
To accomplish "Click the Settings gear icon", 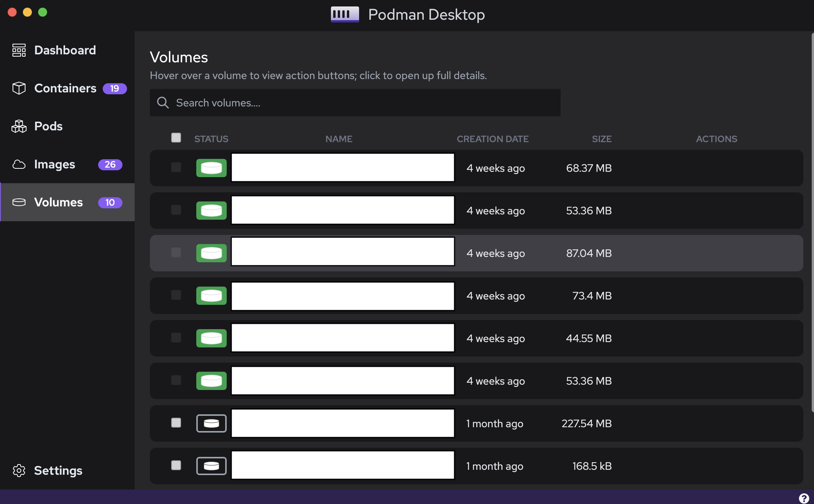I will (x=19, y=471).
